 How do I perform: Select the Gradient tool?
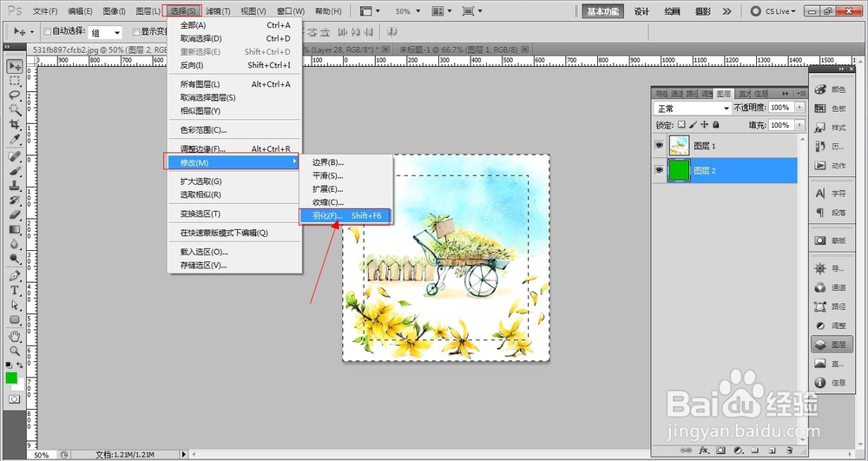(15, 229)
